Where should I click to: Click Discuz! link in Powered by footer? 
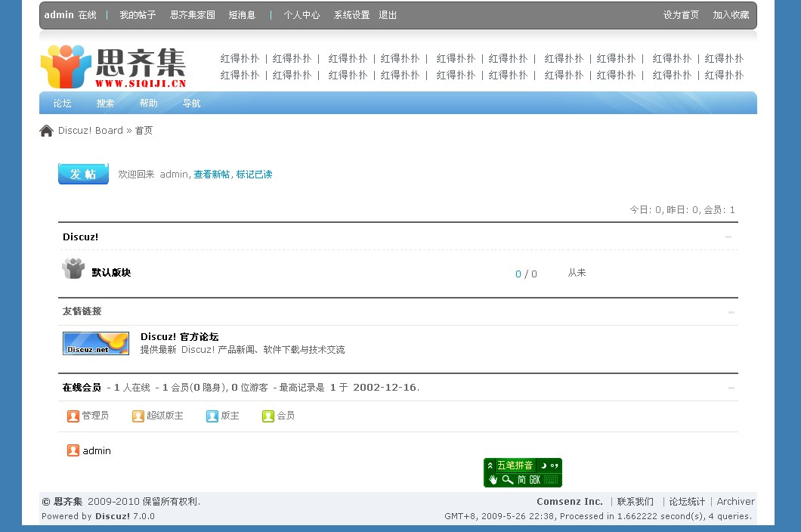[x=113, y=516]
